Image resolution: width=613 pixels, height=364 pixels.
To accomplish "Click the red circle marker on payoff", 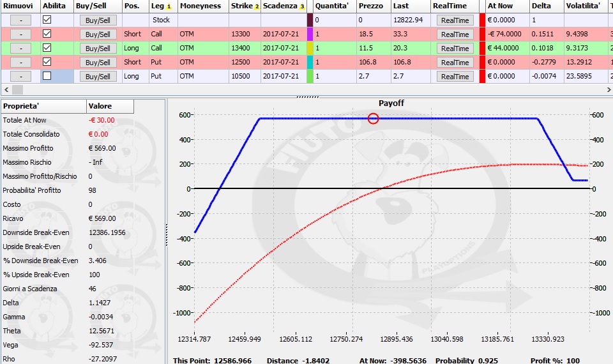I will click(374, 119).
